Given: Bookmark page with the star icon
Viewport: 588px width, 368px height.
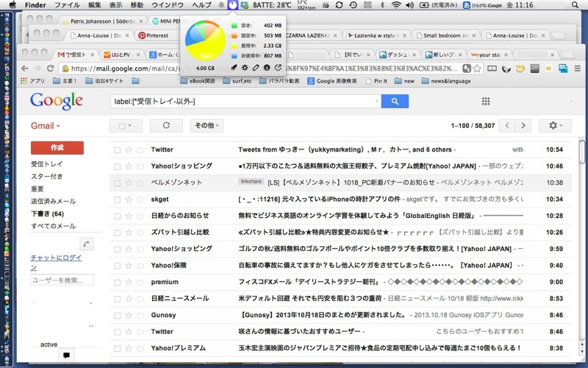Looking at the screenshot, I should pyautogui.click(x=477, y=68).
